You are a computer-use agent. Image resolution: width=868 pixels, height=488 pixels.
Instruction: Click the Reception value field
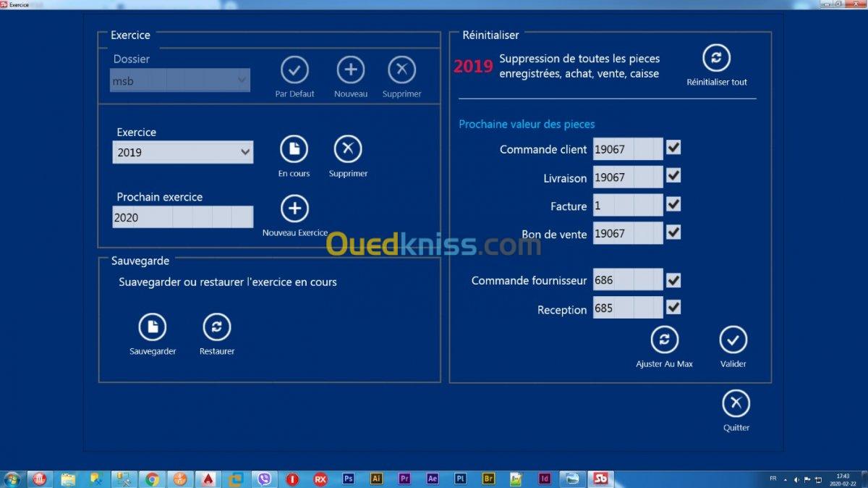tap(628, 308)
